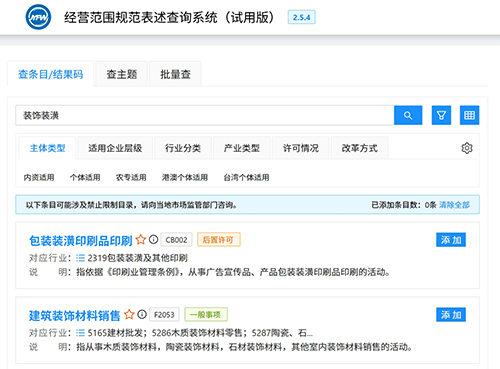Screen dimensions: 500x369
Task: Show info for 包装装潢印刷品印刷 via info icon
Action: (x=153, y=239)
